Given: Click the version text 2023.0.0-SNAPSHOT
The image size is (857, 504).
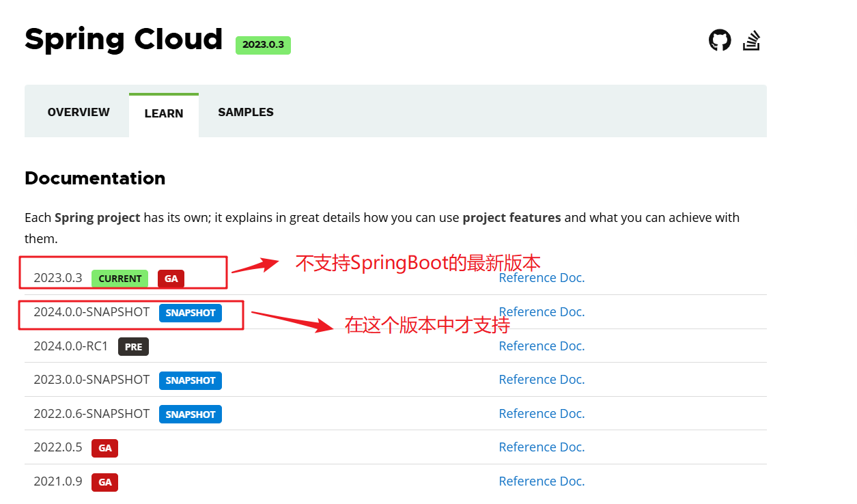Looking at the screenshot, I should (x=92, y=380).
